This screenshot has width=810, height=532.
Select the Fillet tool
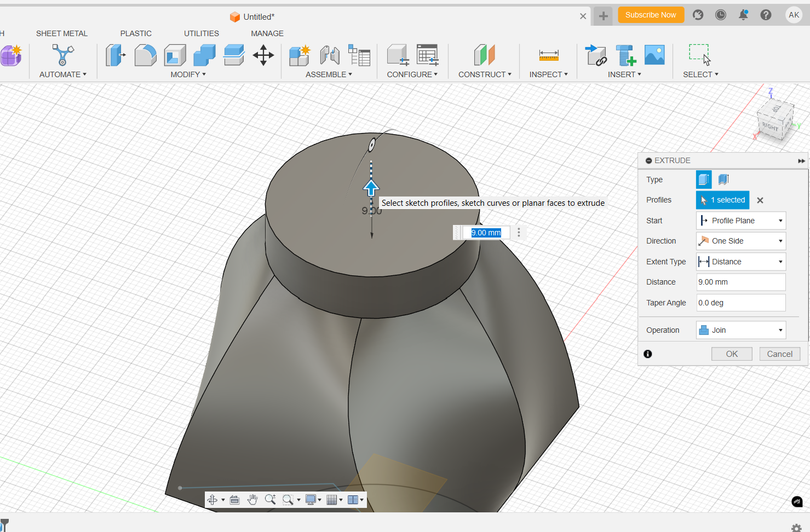pyautogui.click(x=145, y=55)
